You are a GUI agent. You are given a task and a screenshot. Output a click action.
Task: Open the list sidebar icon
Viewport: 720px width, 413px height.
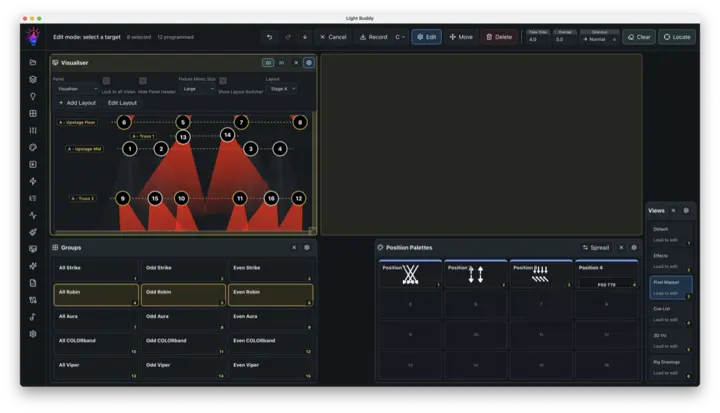[33, 198]
